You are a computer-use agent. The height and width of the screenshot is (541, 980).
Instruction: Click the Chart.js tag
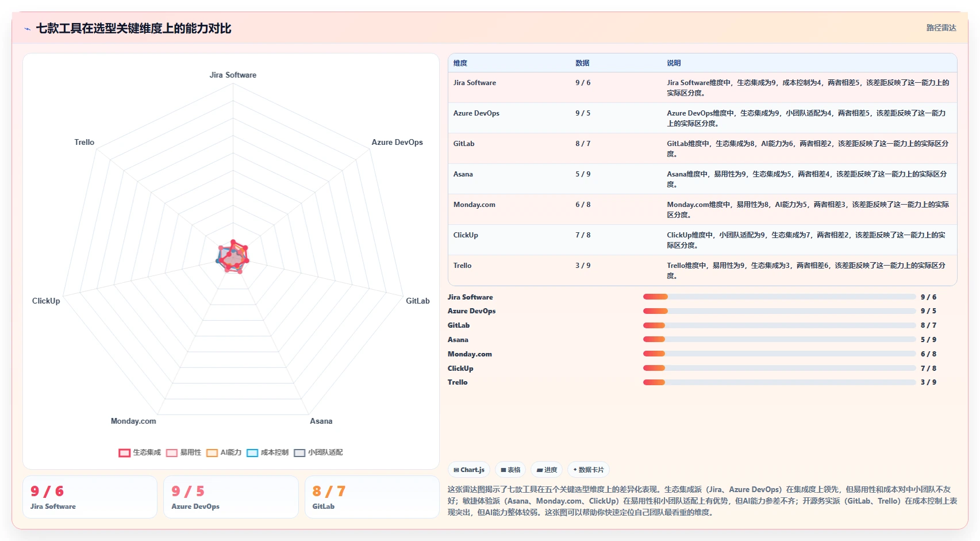[x=469, y=470]
